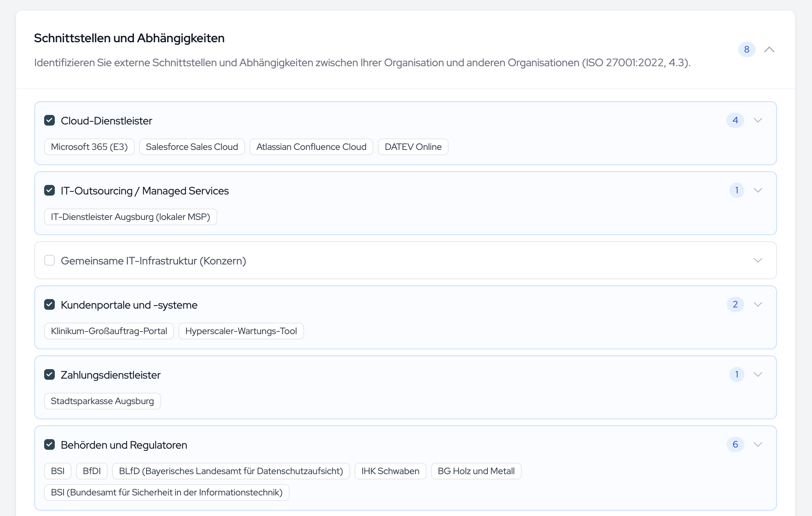Expand Behörden und Regulatoren chevron
Viewport: 812px width, 516px height.
[758, 444]
